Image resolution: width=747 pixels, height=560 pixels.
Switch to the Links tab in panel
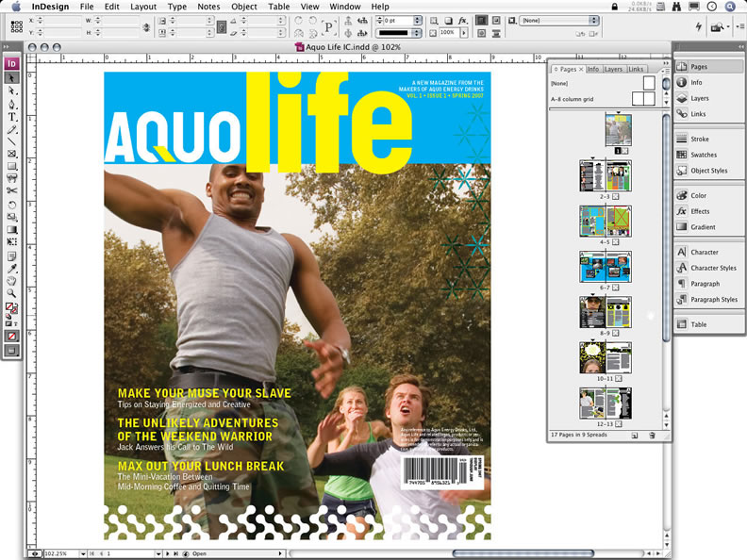coord(636,69)
